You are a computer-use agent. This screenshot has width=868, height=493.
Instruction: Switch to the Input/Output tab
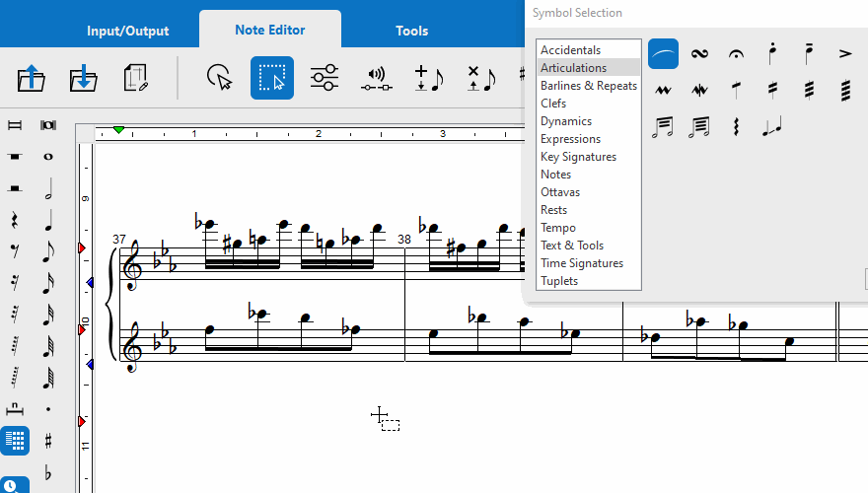coord(127,31)
